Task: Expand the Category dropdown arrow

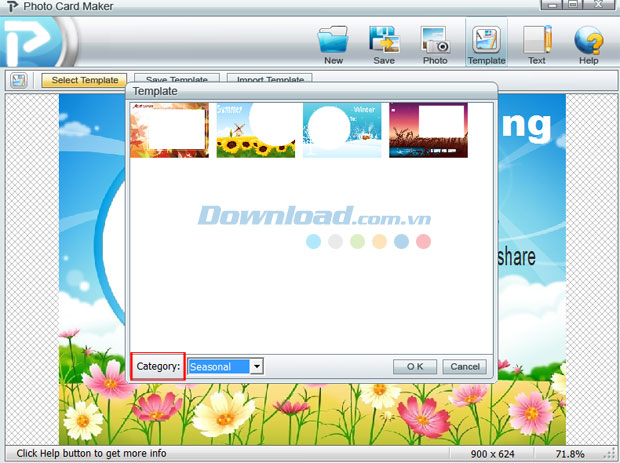Action: (257, 367)
